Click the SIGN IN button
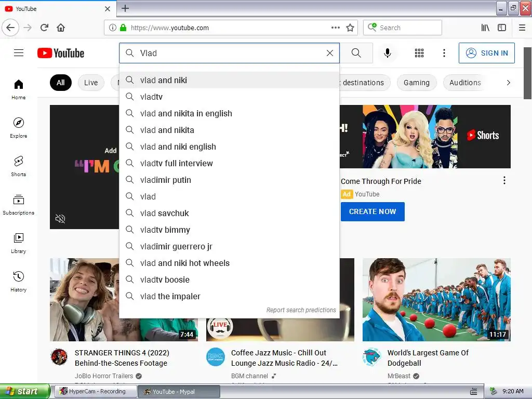532x399 pixels. point(486,53)
